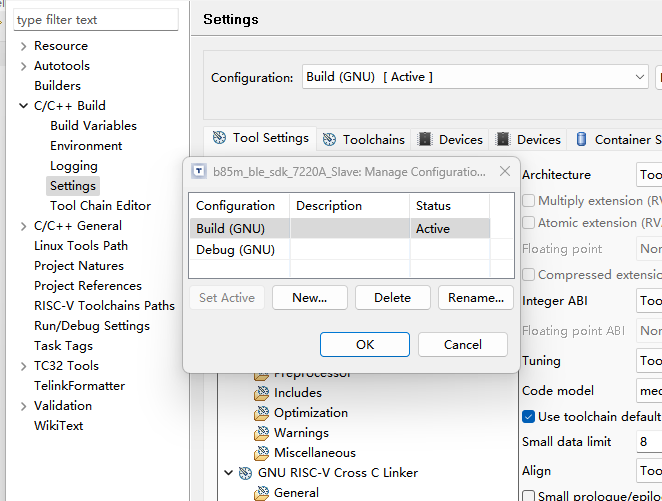The image size is (662, 501).
Task: Select RISC-V Toolchains Paths in the tree
Action: tap(104, 306)
